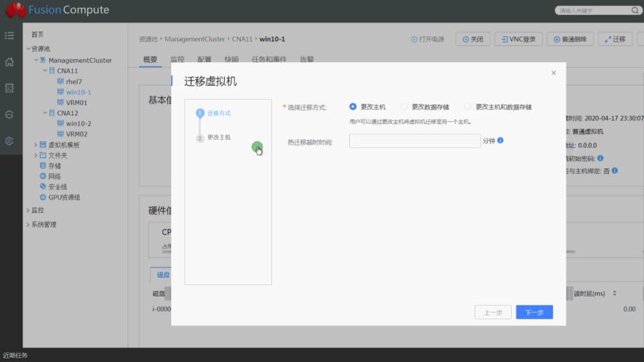Click the storage (存储) icon
The height and width of the screenshot is (362, 644).
tap(43, 166)
